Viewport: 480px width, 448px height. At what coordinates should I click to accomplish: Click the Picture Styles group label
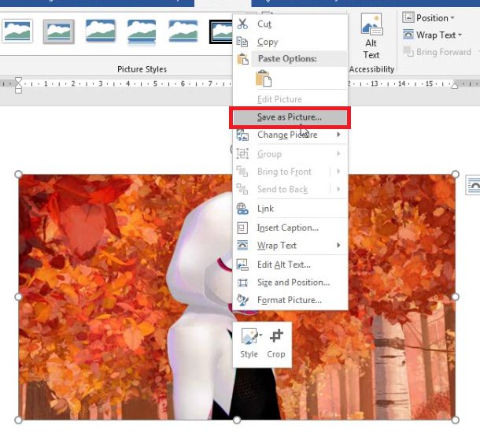(142, 69)
